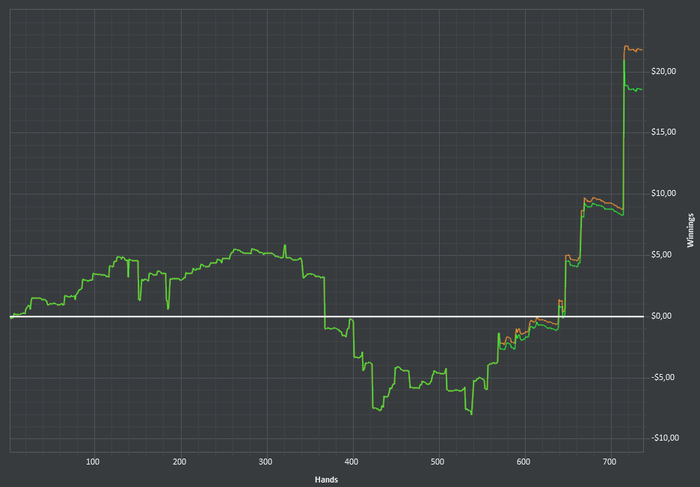Click the 100 hands axis label
700x487 pixels.
tap(93, 462)
